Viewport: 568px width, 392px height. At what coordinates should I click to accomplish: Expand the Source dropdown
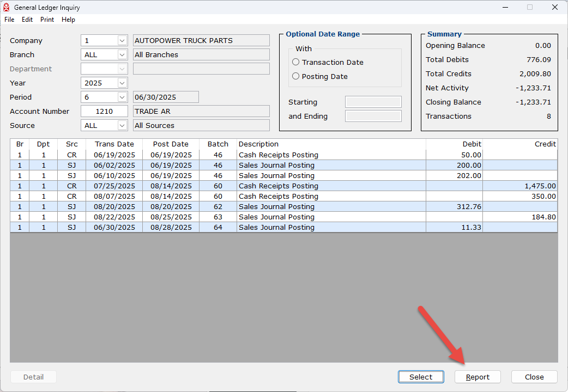(122, 126)
